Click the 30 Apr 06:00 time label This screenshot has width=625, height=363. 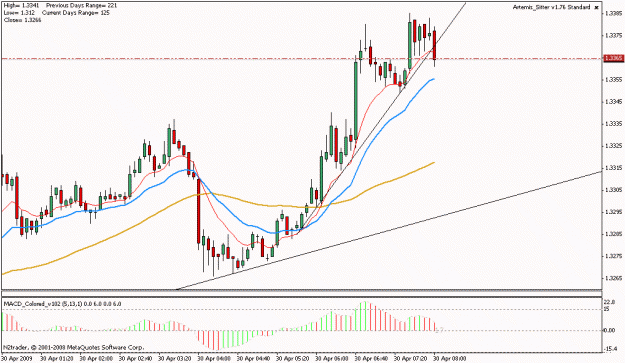point(332,359)
